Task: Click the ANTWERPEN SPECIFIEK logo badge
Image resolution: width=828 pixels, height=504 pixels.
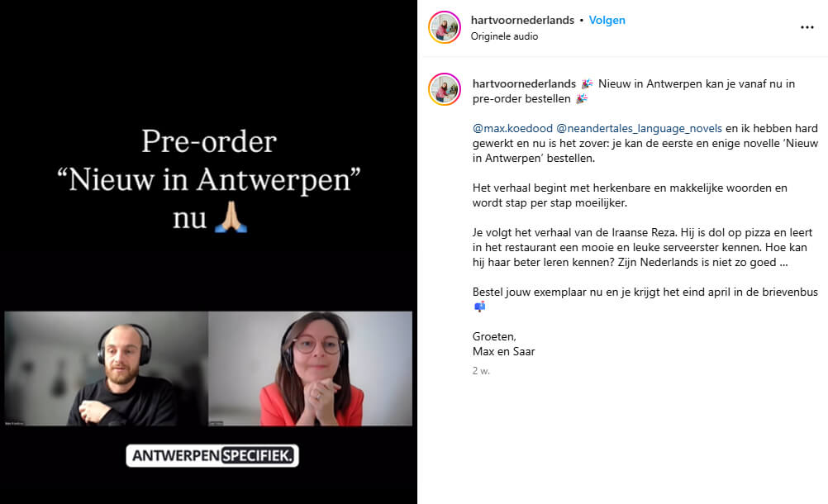Action: pyautogui.click(x=212, y=455)
